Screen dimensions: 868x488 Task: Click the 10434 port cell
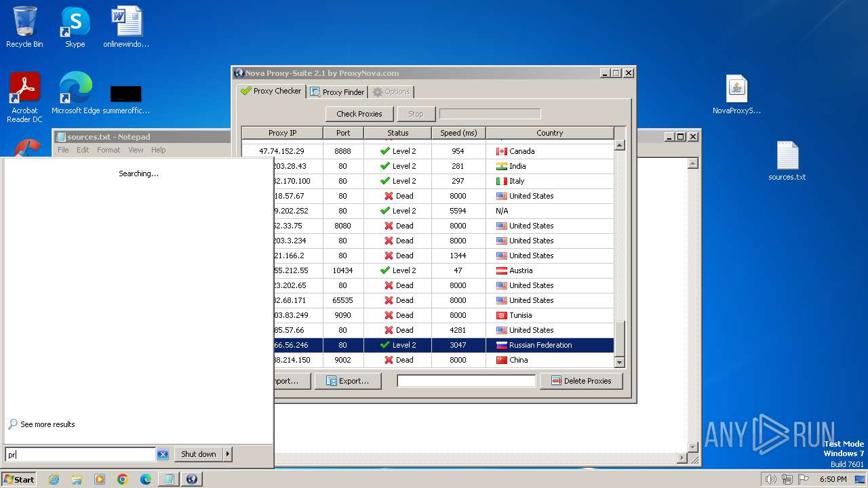click(x=343, y=270)
